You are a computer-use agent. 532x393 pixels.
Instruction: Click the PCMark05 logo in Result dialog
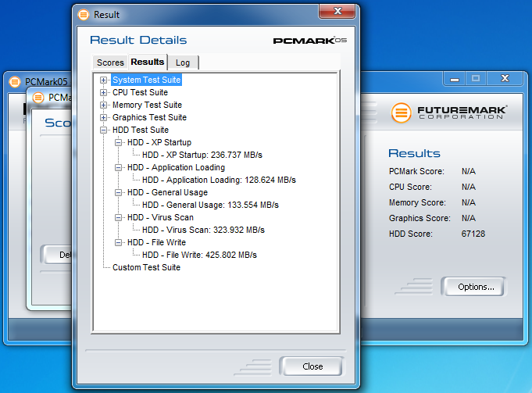pyautogui.click(x=310, y=41)
